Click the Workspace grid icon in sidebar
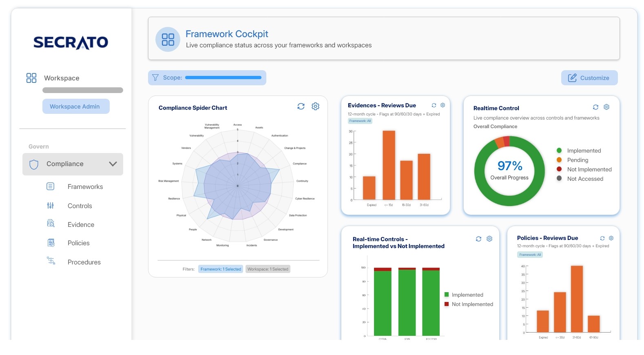 click(x=31, y=78)
